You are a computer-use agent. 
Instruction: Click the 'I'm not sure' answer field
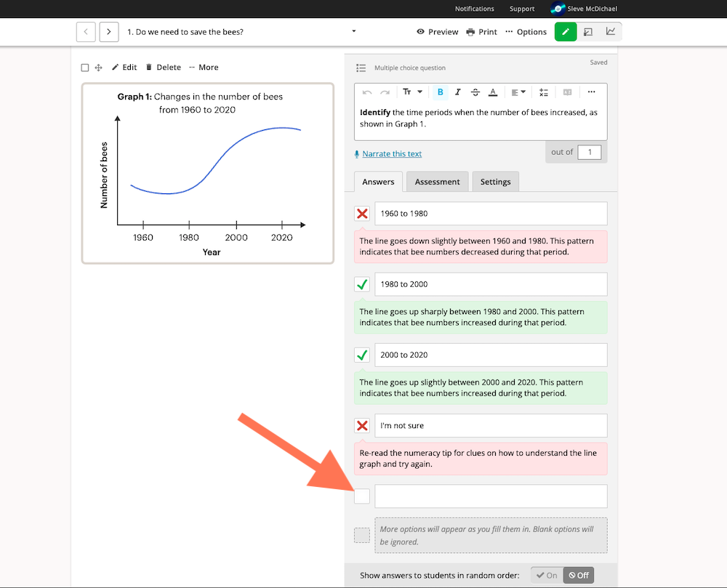pos(491,425)
